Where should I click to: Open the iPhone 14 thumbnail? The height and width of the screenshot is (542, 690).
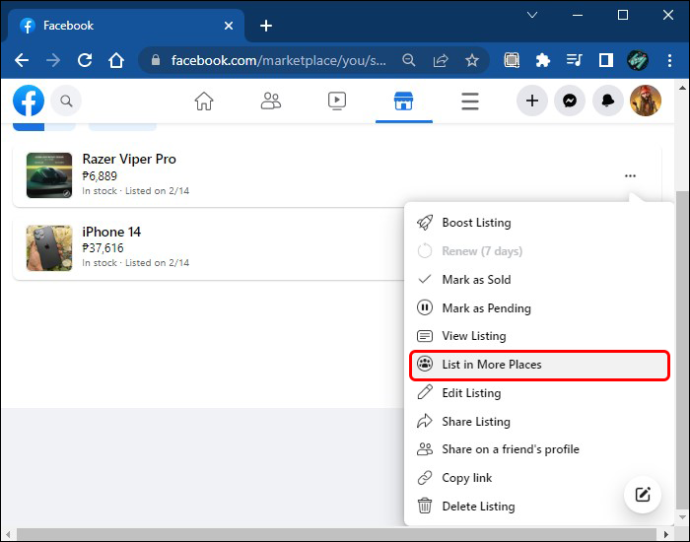tap(49, 248)
